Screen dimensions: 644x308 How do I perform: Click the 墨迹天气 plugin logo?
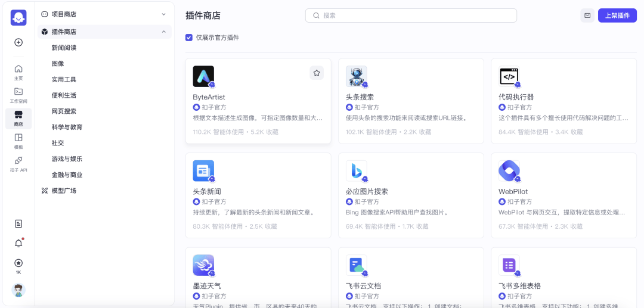[203, 265]
